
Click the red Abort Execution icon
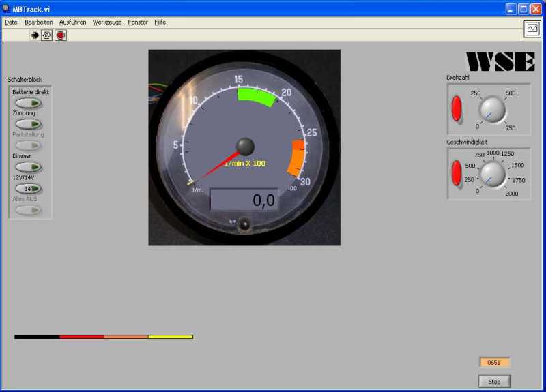[x=61, y=35]
